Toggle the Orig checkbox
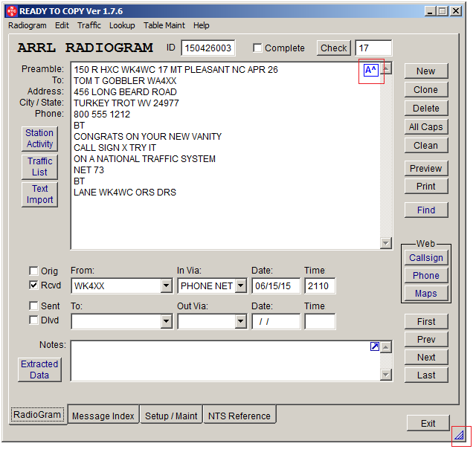Screen dimensions: 476x452 (x=33, y=271)
